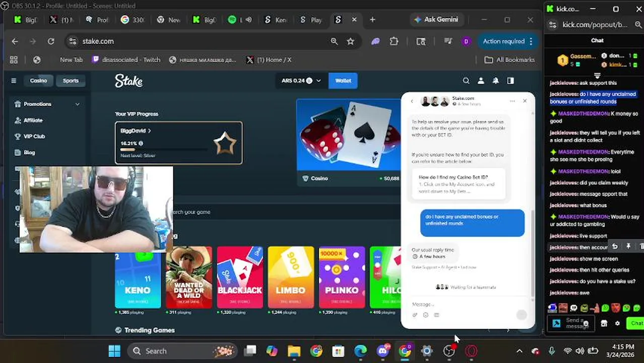Screen dimensions: 644x363
Task: Open Opera browser from the taskbar
Action: (471, 351)
